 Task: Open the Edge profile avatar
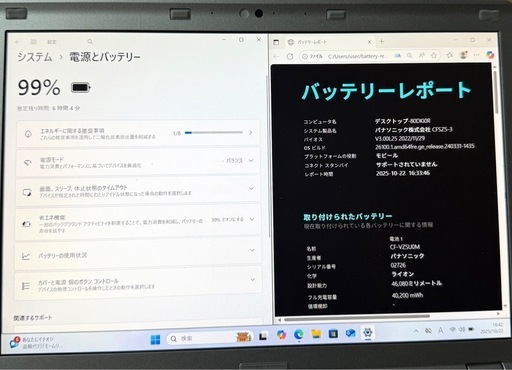(463, 55)
